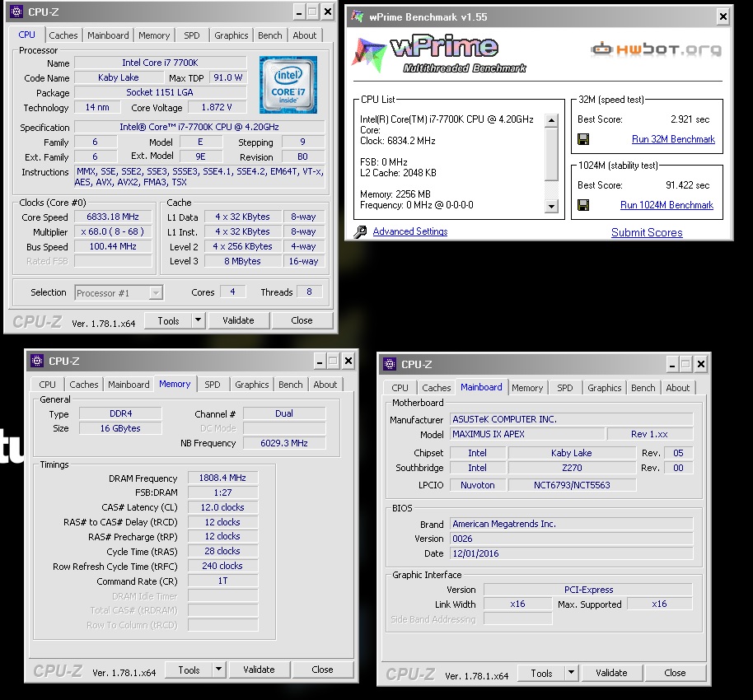Click CPU-Z icon in the Mainboard window title

pos(390,364)
